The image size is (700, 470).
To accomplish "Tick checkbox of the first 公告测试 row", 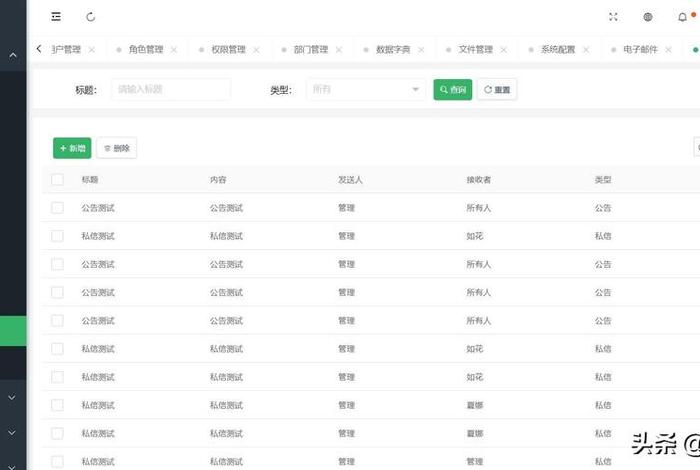I will [x=57, y=208].
